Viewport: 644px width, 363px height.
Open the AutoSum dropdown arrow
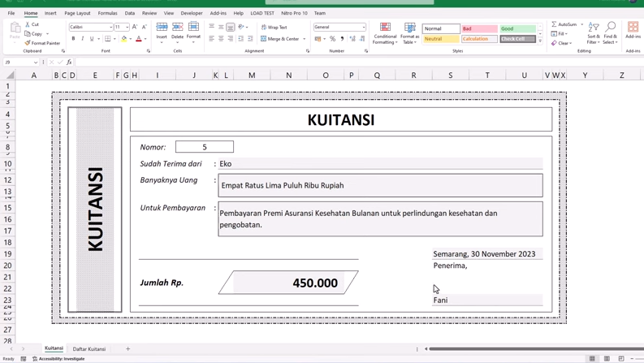582,24
